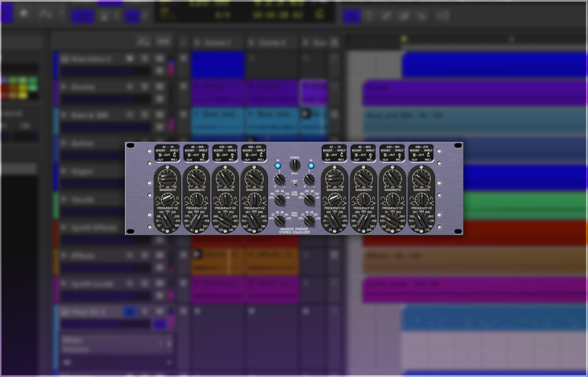
Task: Click left 22-1K band BOOST/OUT/CUT switch
Action: tap(160, 155)
